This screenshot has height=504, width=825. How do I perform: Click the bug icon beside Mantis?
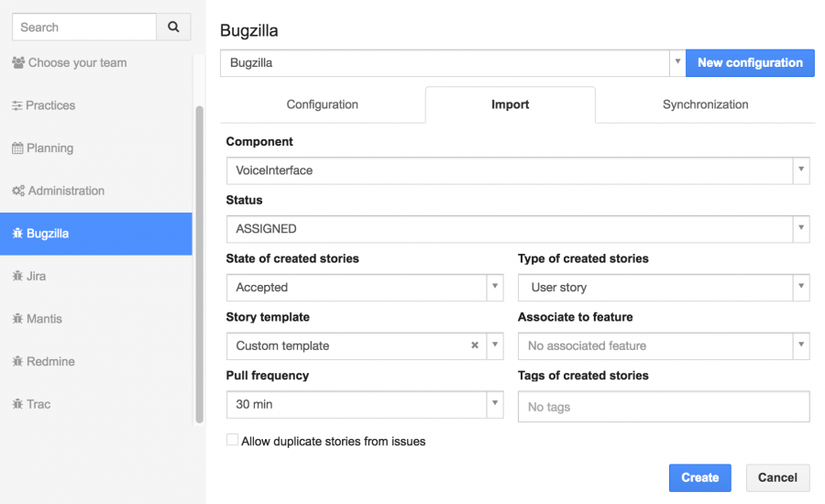(17, 318)
